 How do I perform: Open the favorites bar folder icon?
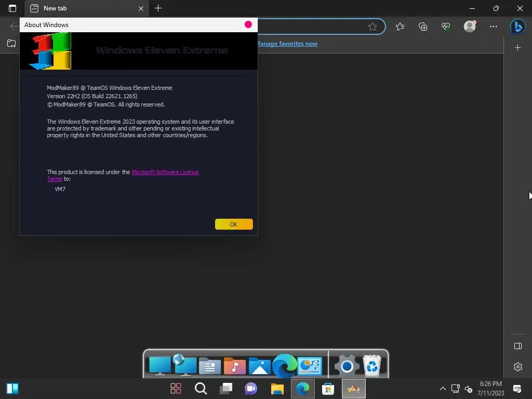tap(11, 44)
